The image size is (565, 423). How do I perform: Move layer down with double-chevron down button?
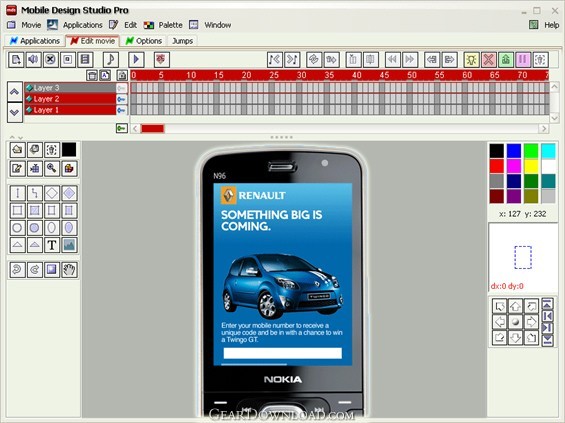coord(14,112)
